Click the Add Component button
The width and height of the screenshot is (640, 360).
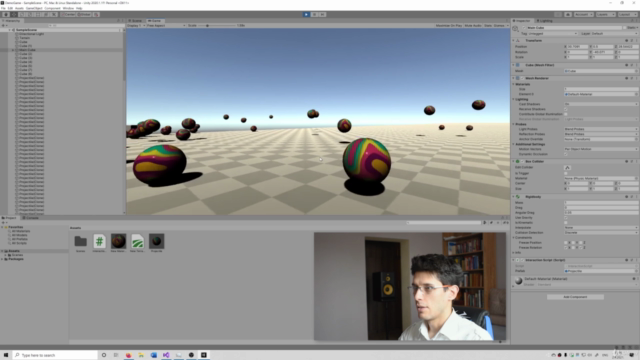(x=575, y=297)
